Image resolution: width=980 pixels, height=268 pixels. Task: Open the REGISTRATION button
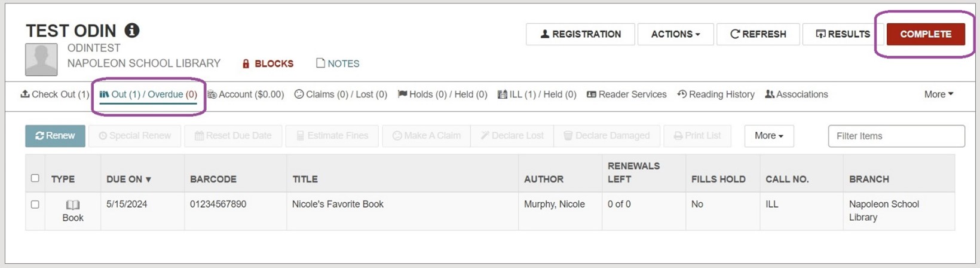[x=580, y=34]
